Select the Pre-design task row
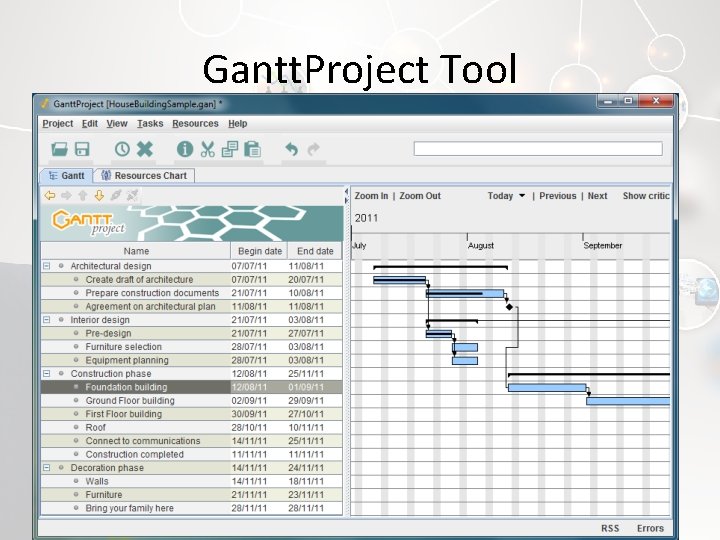Viewport: 720px width, 540px height. pos(191,333)
